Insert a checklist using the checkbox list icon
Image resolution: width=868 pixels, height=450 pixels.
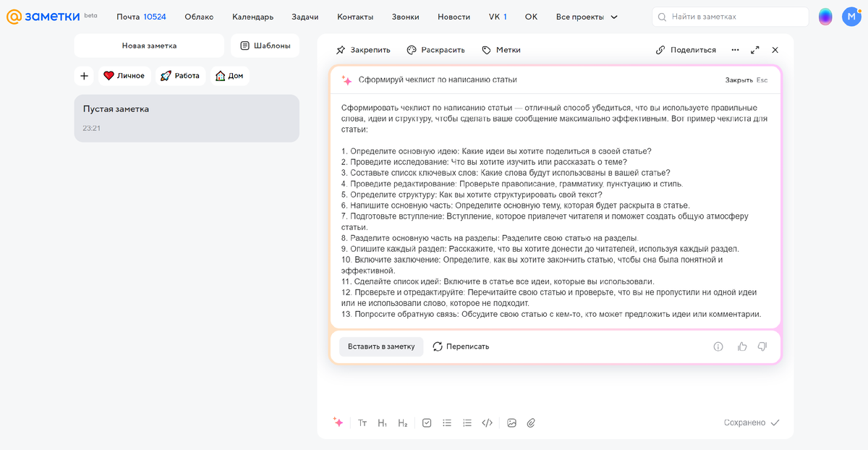coord(427,423)
